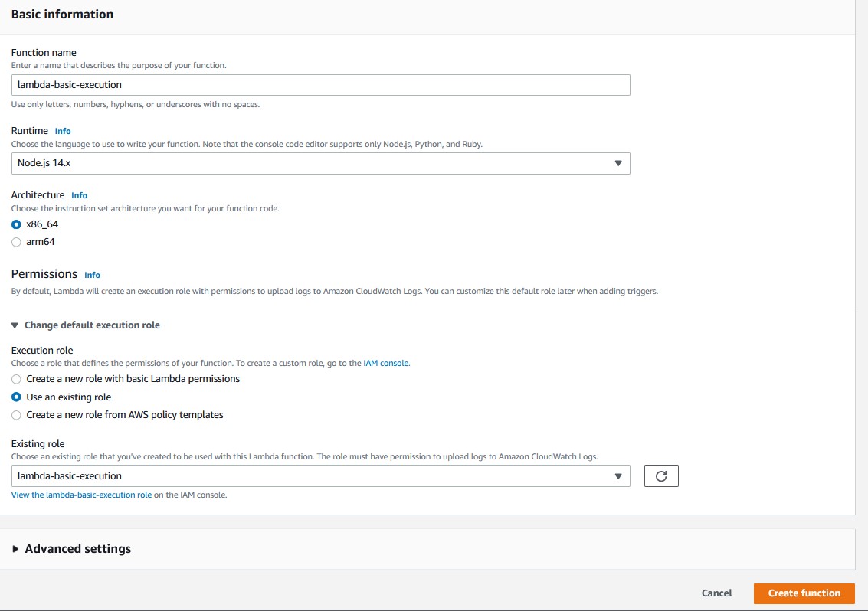Open the Info link next to Architecture

click(x=79, y=195)
